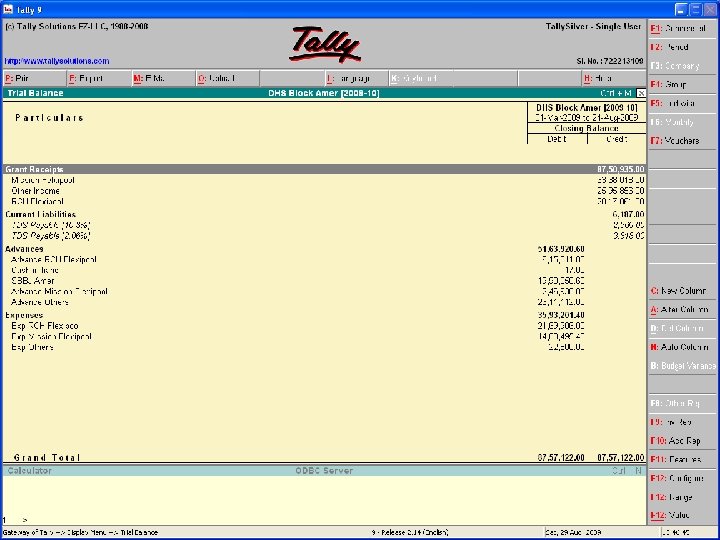Click the Credit column header

617,139
